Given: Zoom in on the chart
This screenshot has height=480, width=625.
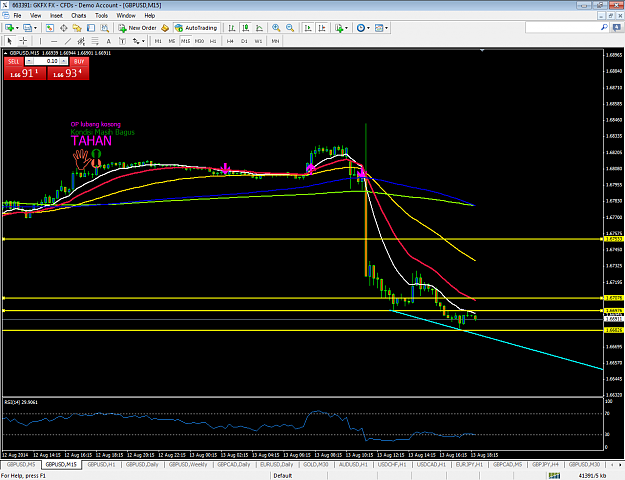Looking at the screenshot, I should click(276, 28).
